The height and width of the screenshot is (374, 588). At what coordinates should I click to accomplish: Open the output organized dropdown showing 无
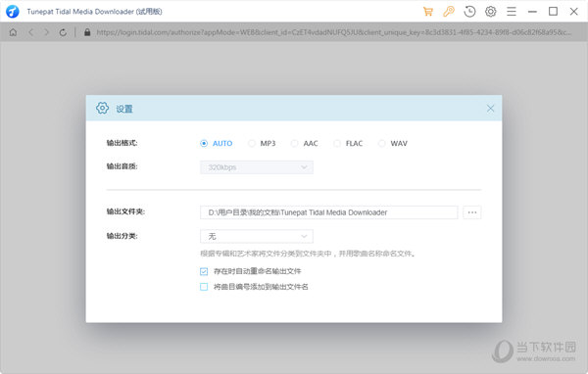pyautogui.click(x=257, y=237)
